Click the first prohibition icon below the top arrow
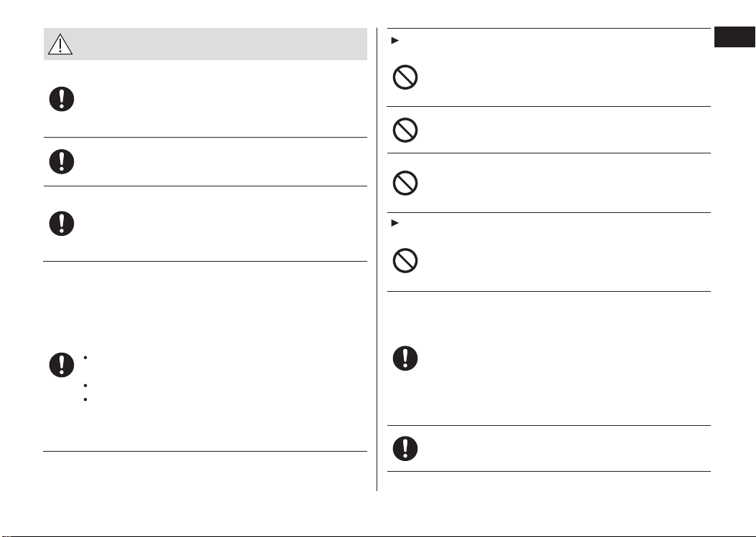The height and width of the screenshot is (537, 756). click(405, 77)
